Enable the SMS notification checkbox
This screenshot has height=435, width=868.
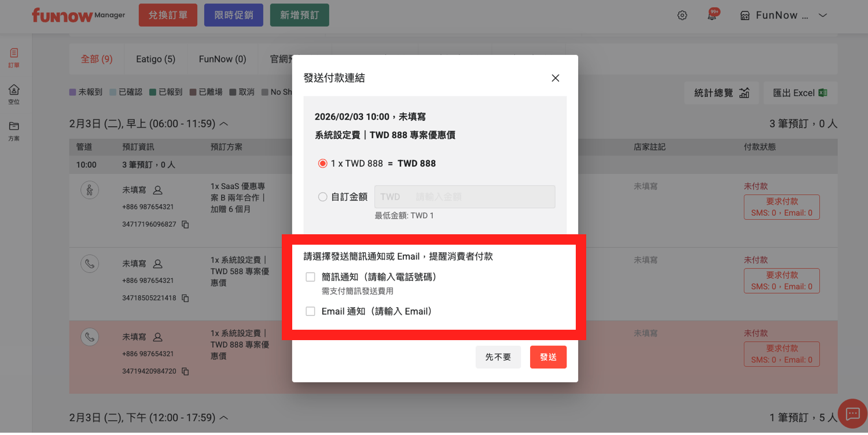pyautogui.click(x=311, y=277)
